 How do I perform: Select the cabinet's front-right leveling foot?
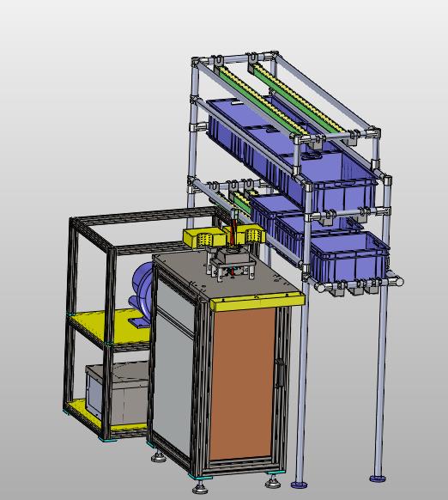tap(274, 481)
